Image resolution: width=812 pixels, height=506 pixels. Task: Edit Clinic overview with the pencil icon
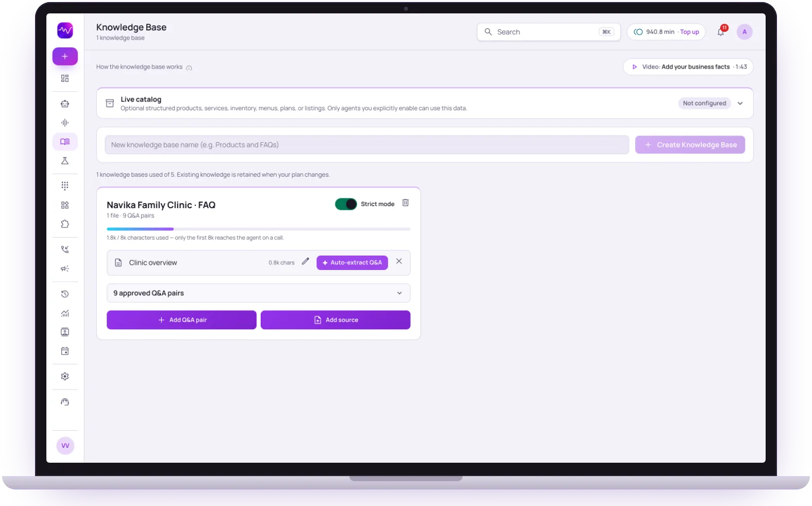[x=306, y=261]
